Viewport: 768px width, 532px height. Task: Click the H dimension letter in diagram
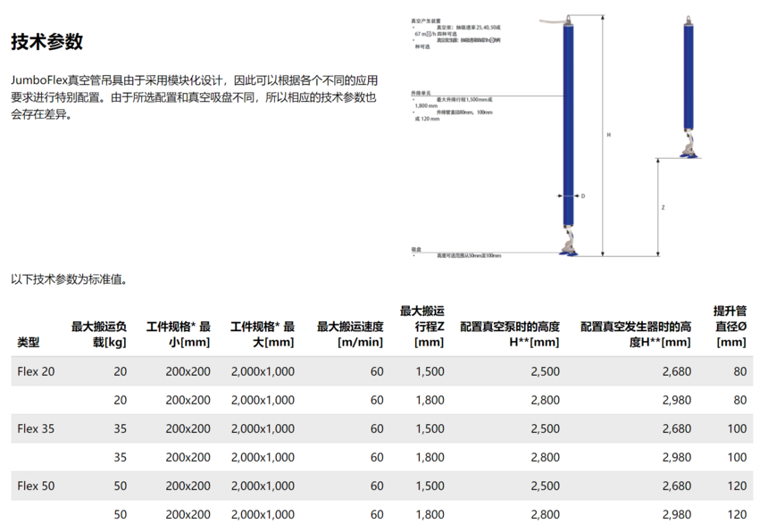click(609, 135)
